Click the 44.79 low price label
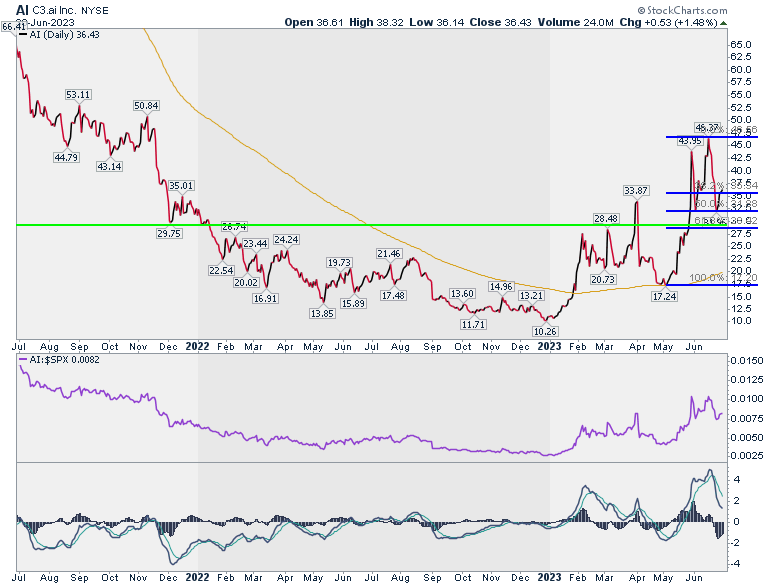The image size is (780, 586). coord(66,158)
